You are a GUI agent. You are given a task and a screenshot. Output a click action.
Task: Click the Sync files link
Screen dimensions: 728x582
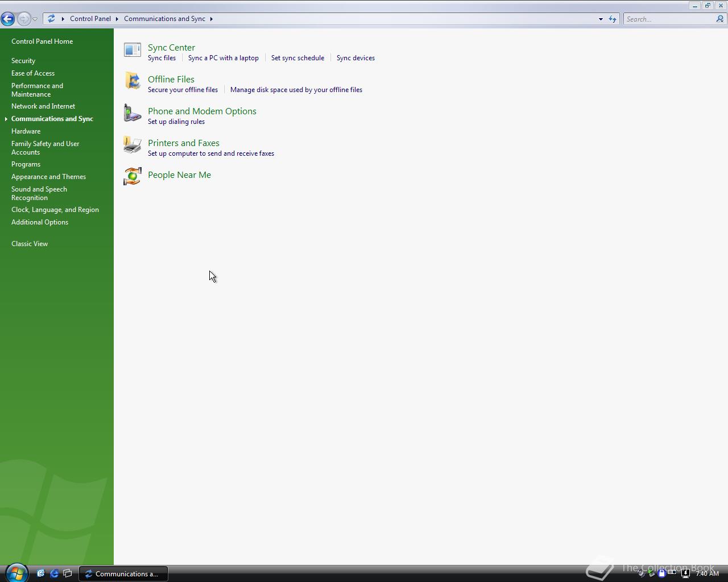pyautogui.click(x=162, y=58)
